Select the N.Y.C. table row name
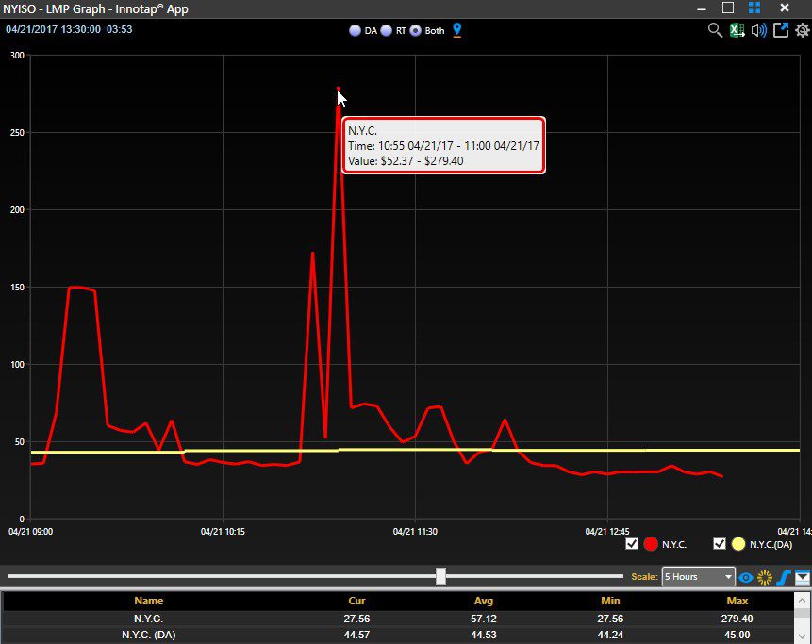 coord(149,619)
